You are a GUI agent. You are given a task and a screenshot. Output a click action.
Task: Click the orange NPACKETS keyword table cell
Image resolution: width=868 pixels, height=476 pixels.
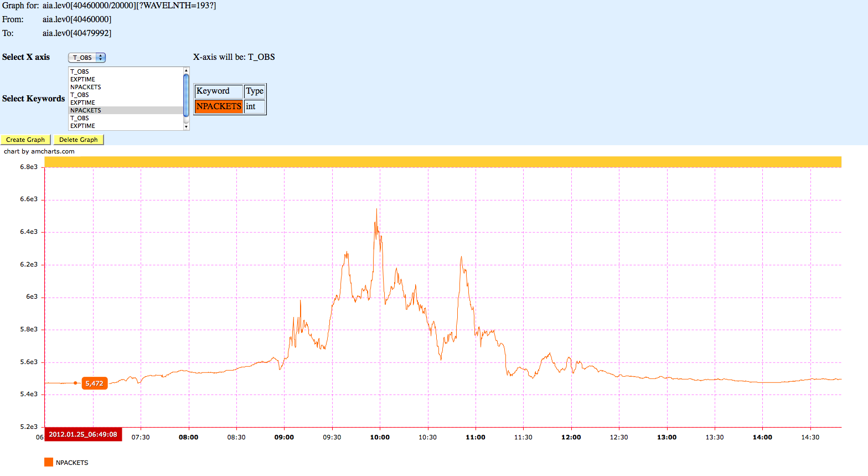tap(219, 106)
